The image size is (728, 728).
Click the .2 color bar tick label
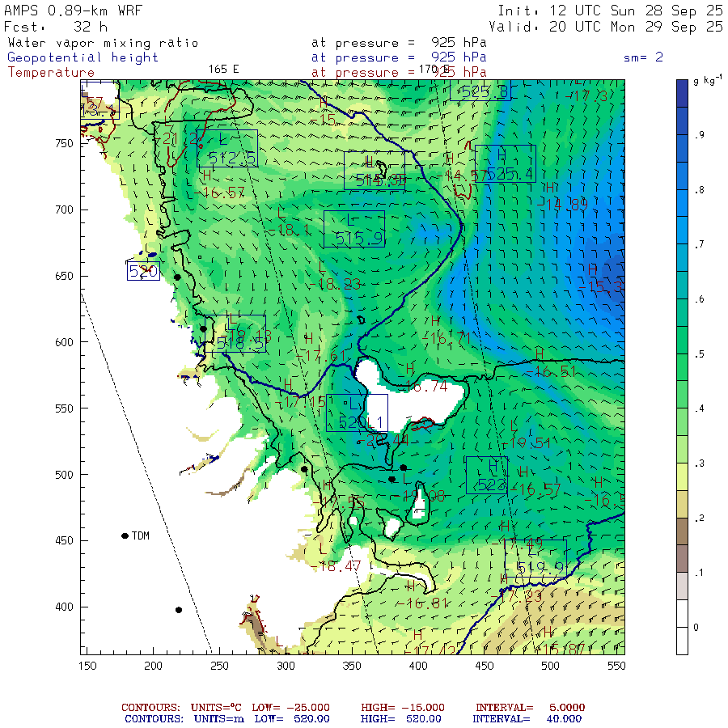coord(699,518)
